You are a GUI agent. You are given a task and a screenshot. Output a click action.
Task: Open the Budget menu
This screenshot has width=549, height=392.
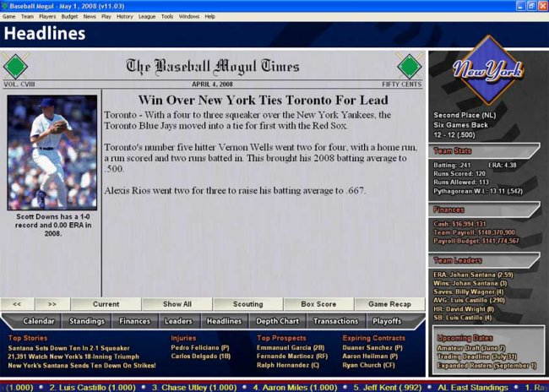click(x=69, y=16)
